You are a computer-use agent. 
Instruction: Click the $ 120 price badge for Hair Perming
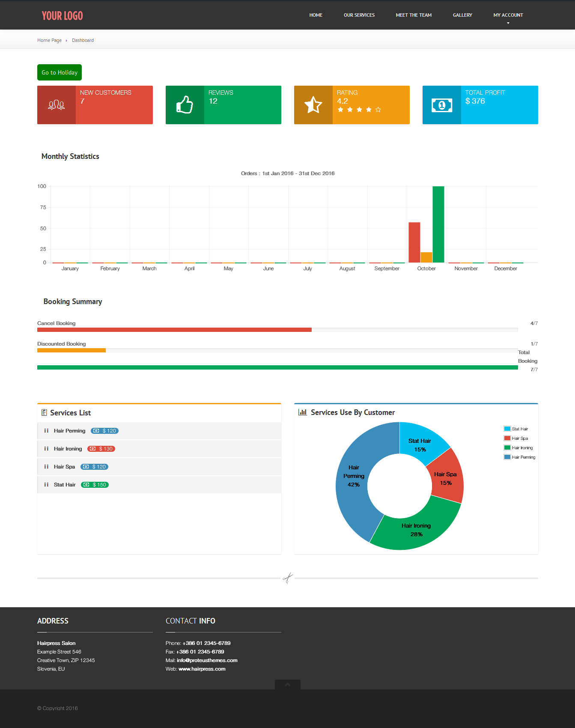coord(105,431)
